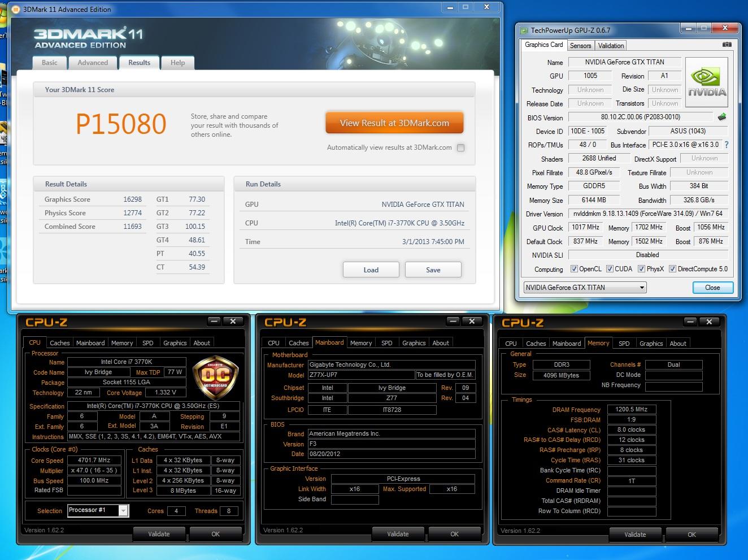Image resolution: width=748 pixels, height=560 pixels.
Task: Switch to the Advanced tab in 3DMark
Action: (x=93, y=63)
